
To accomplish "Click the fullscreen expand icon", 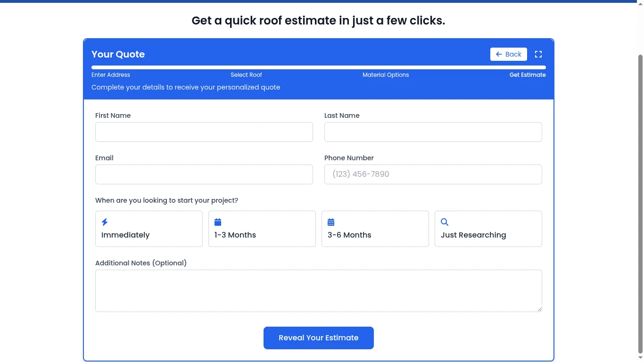I will 538,54.
